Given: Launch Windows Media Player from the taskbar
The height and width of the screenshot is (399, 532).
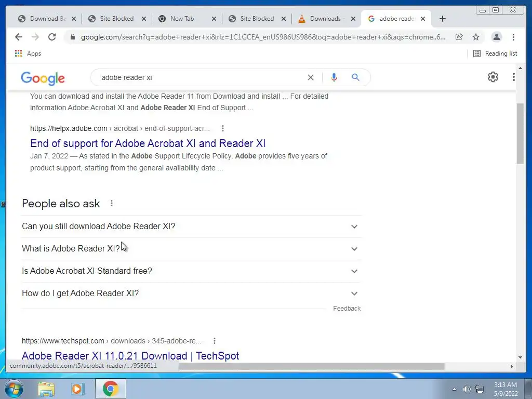Looking at the screenshot, I should pyautogui.click(x=78, y=389).
